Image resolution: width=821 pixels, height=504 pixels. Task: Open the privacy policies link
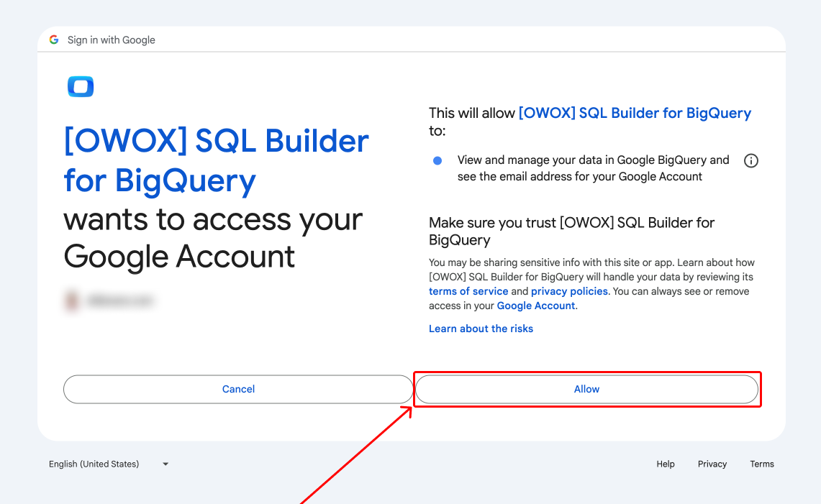pos(569,291)
